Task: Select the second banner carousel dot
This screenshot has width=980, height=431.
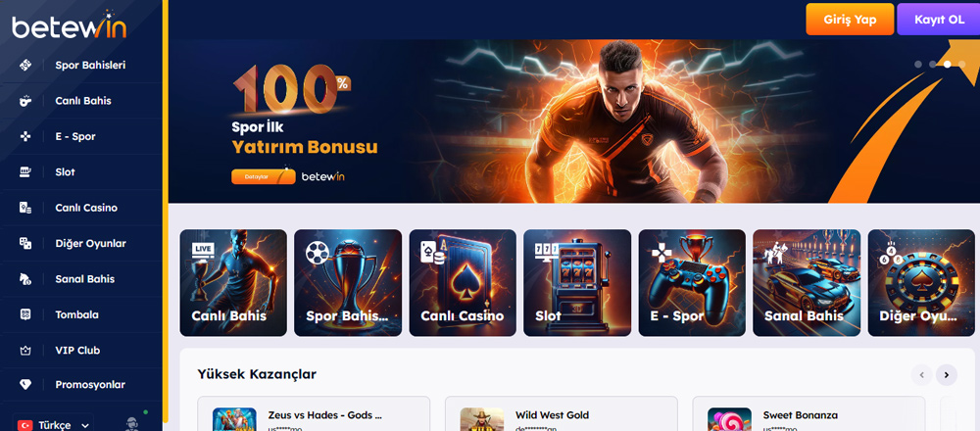Action: 933,65
